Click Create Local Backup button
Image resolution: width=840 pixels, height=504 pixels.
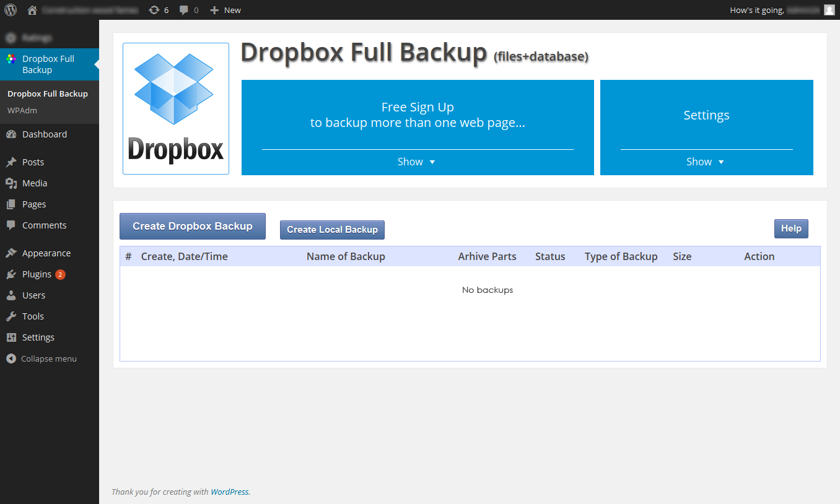(x=333, y=230)
